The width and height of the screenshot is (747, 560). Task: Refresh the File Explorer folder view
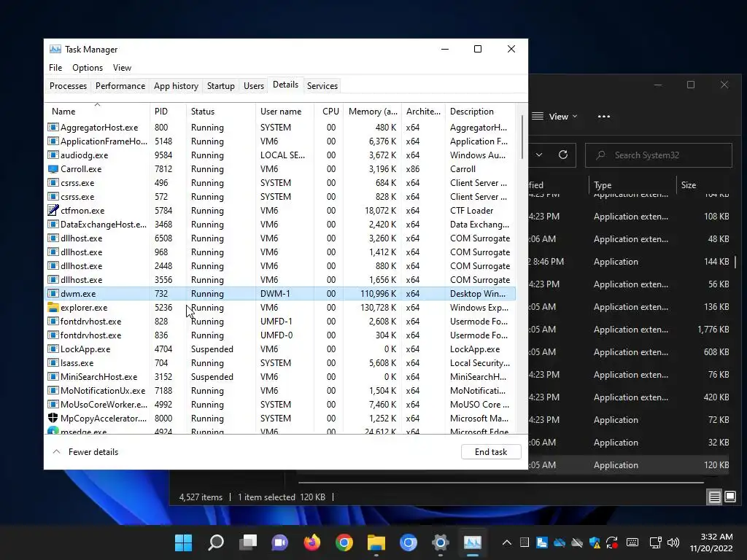click(x=563, y=155)
